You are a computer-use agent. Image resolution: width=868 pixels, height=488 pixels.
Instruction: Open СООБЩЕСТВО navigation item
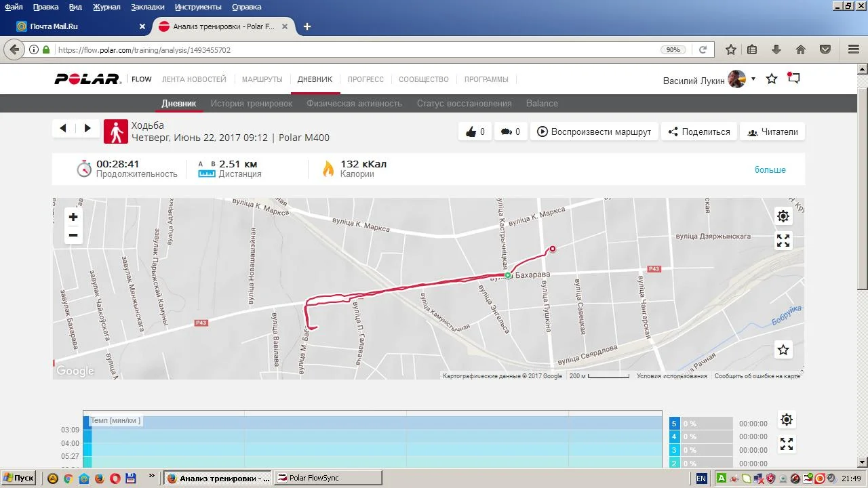tap(424, 79)
